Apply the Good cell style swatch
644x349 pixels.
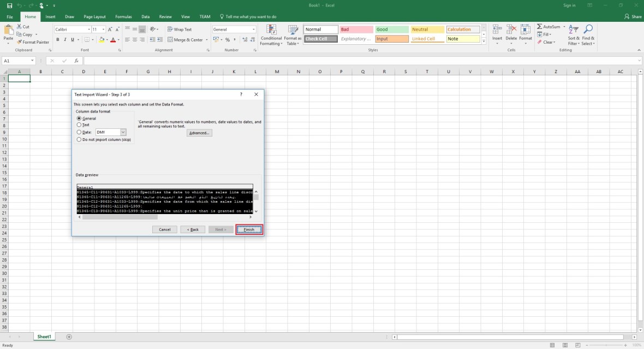coord(391,29)
